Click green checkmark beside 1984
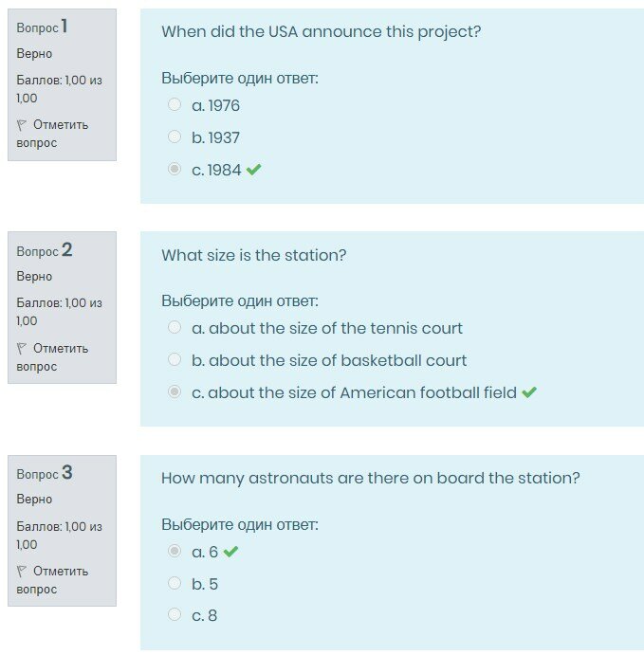Image resolution: width=644 pixels, height=655 pixels. pyautogui.click(x=253, y=170)
